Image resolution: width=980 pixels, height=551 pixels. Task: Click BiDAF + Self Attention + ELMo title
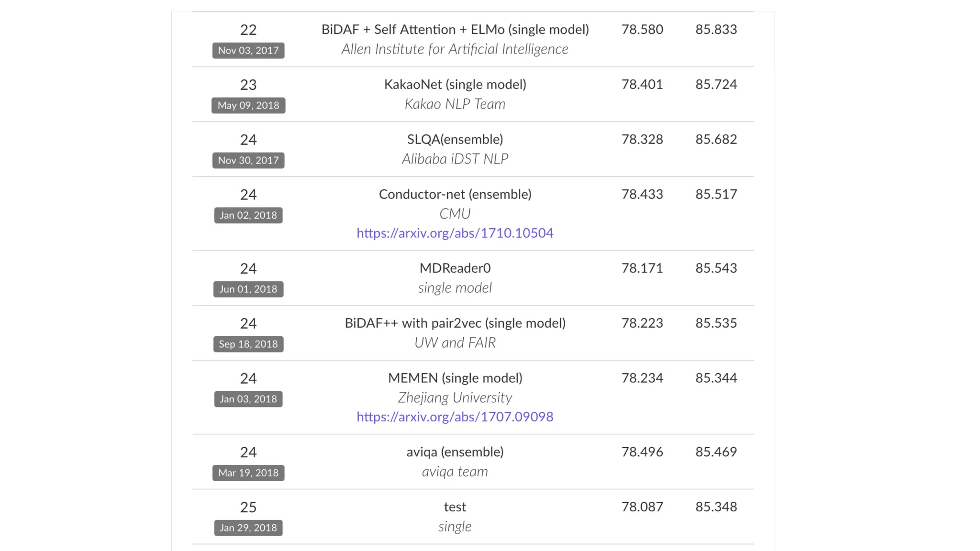pos(455,30)
